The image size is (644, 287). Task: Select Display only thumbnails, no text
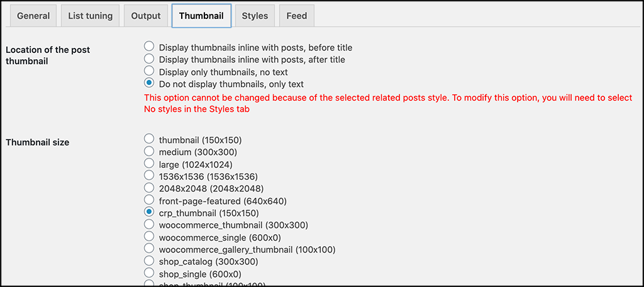(x=149, y=71)
